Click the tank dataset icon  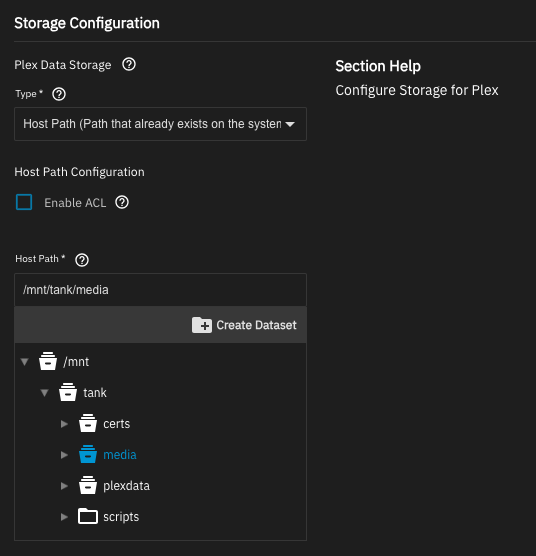tap(68, 392)
